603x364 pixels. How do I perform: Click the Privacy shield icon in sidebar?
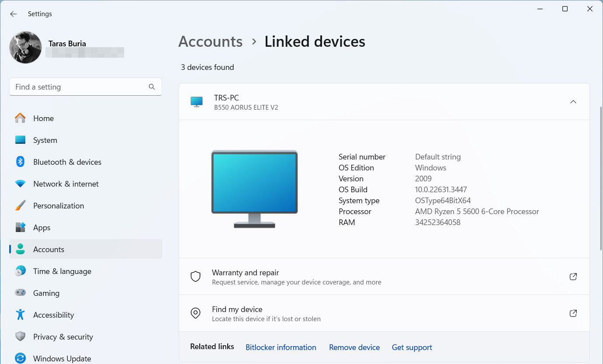coord(20,336)
